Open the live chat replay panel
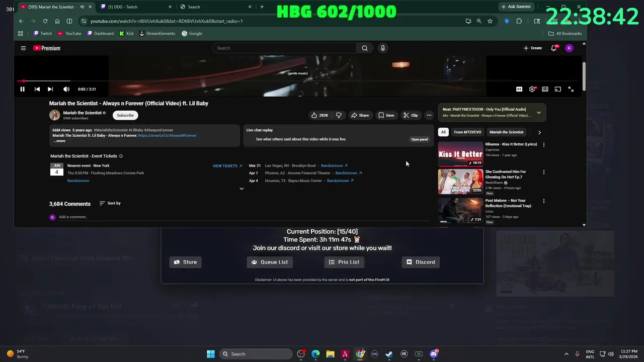Image resolution: width=644 pixels, height=362 pixels. (x=420, y=139)
